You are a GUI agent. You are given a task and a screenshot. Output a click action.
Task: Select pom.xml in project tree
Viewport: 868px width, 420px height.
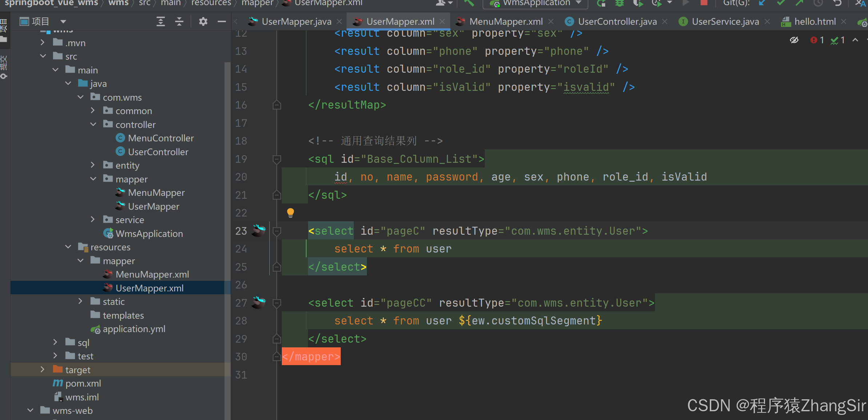pyautogui.click(x=77, y=383)
